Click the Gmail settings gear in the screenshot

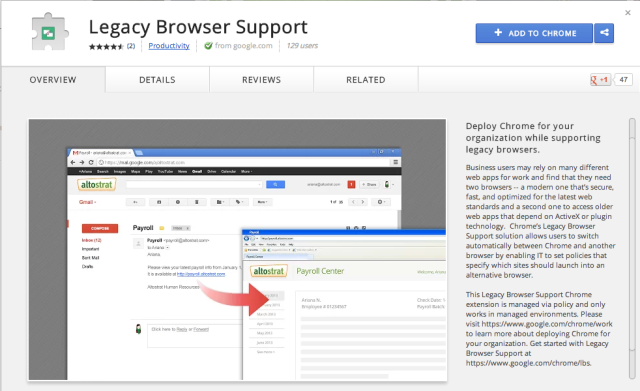381,202
